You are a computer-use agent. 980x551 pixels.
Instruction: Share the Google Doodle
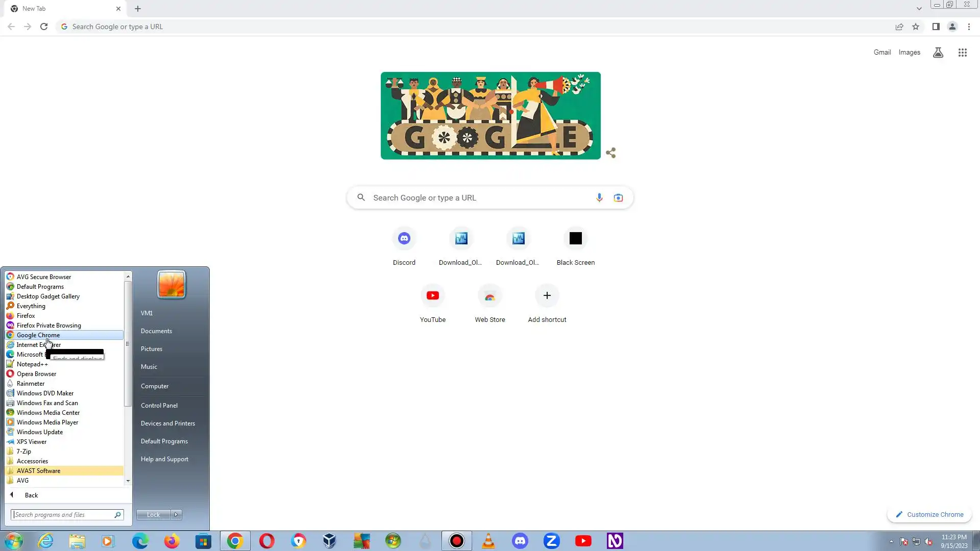tap(610, 153)
